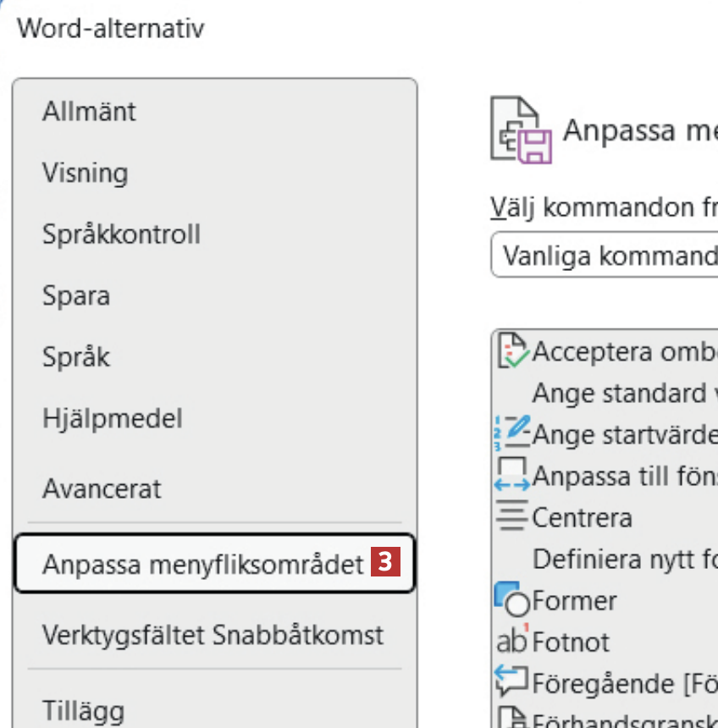Open the Spara options page
This screenshot has height=728, width=718.
pos(76,296)
